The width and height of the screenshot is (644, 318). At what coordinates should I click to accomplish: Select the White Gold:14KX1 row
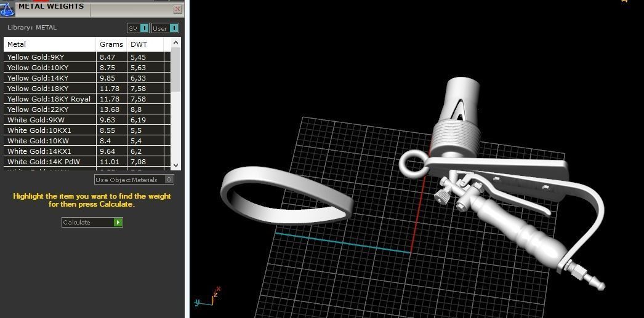pos(87,151)
